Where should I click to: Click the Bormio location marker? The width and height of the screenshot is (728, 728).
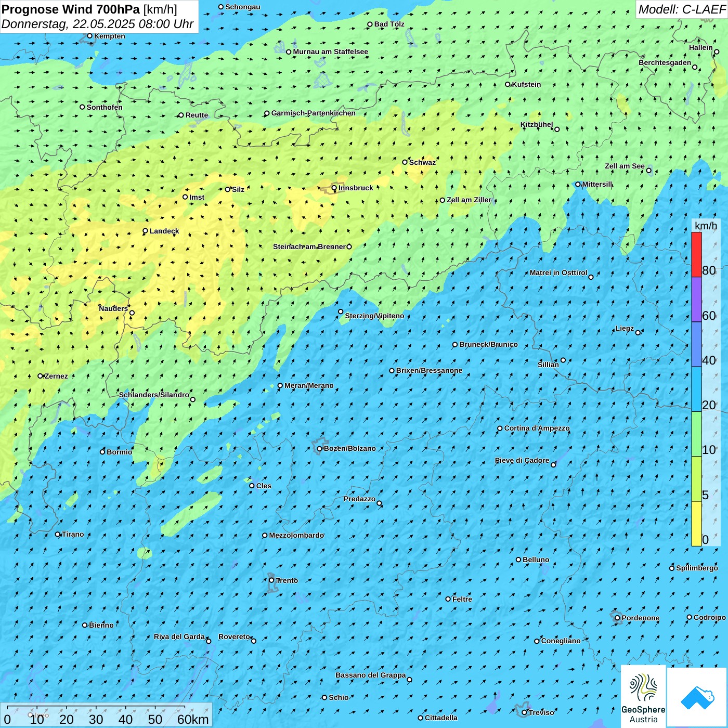[102, 452]
